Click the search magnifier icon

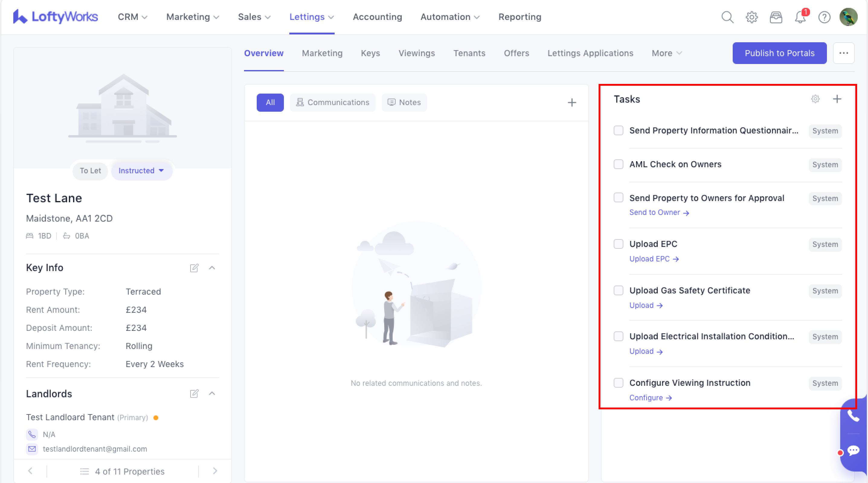pos(727,17)
